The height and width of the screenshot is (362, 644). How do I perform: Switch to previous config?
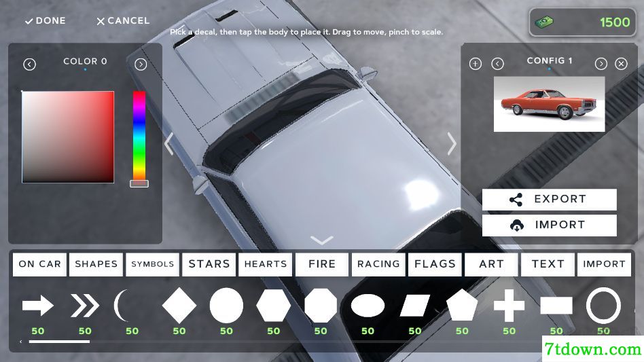(497, 64)
